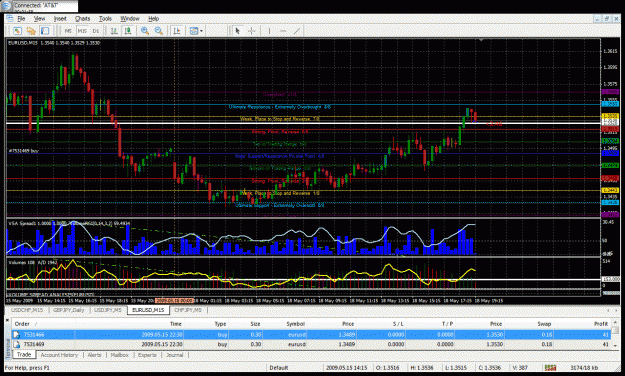Screen dimensions: 625x376
Task: Zoom in on the chart
Action: [x=145, y=31]
